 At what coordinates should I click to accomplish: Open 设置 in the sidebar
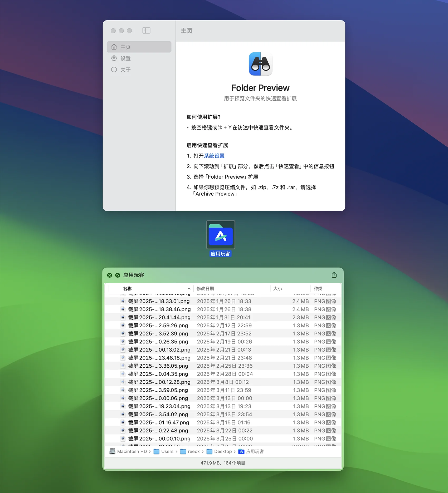[139, 58]
